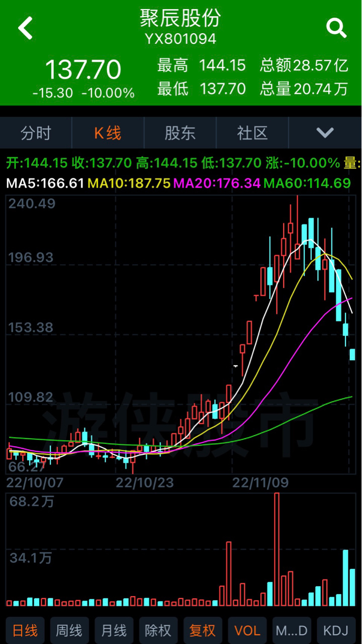Show the KDJ indicator
The height and width of the screenshot is (644, 362).
click(x=336, y=630)
